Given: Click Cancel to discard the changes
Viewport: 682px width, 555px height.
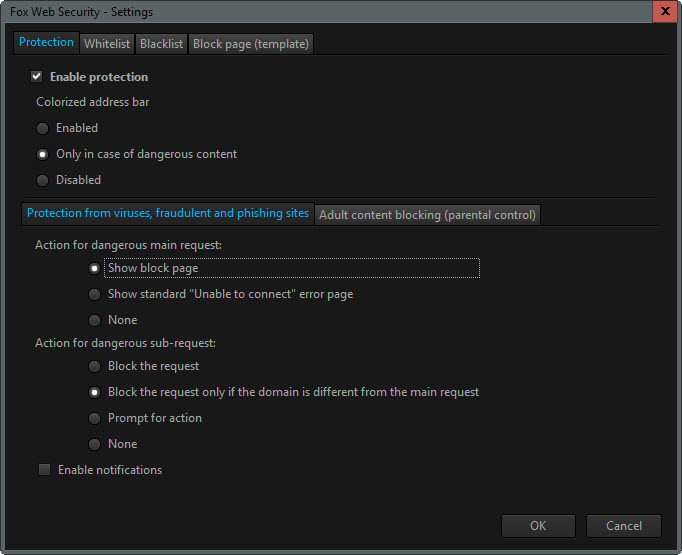Looking at the screenshot, I should pos(624,526).
